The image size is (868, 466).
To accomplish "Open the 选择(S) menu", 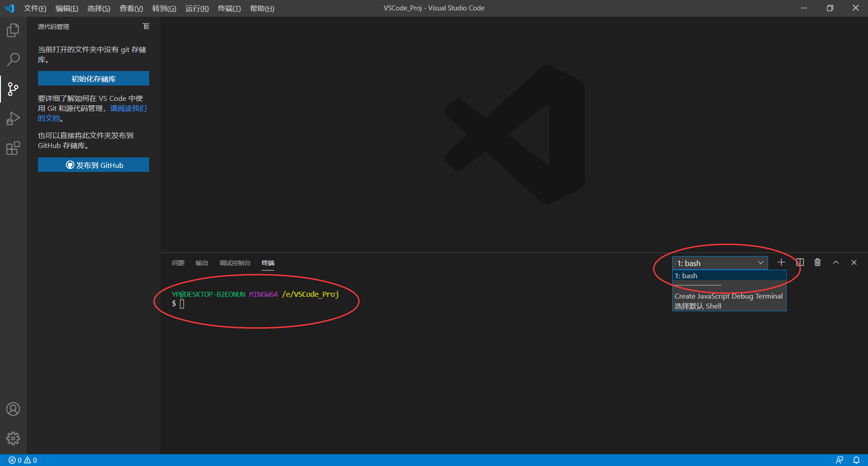I will pos(99,8).
